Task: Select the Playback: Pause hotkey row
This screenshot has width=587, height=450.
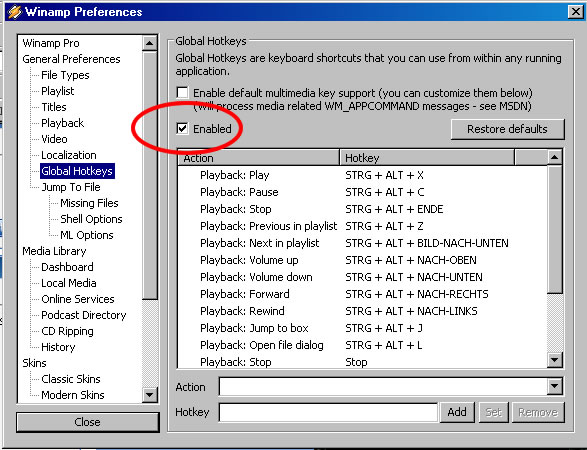Action: [x=362, y=192]
